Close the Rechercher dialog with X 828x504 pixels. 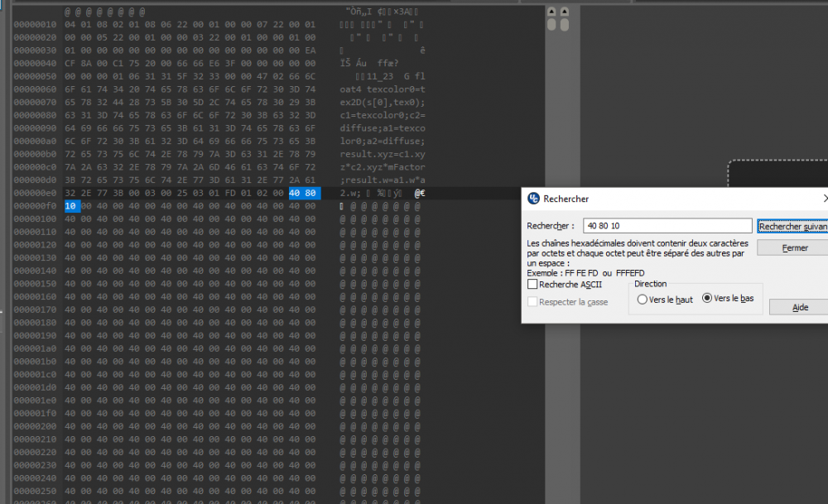point(824,199)
